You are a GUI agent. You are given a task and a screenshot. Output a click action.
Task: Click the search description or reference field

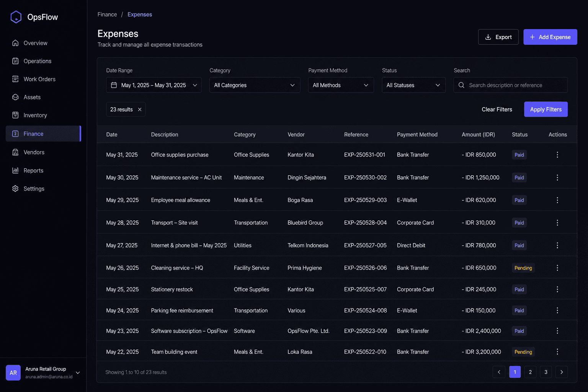(510, 85)
